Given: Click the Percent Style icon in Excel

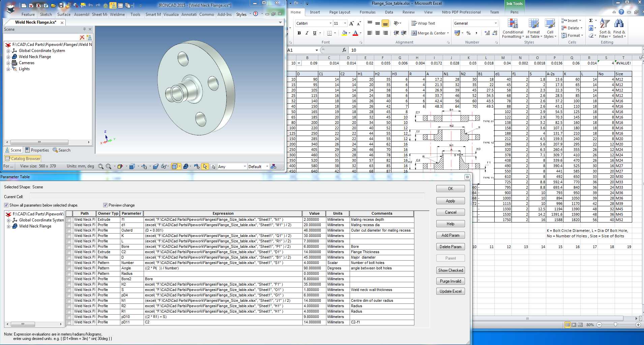Looking at the screenshot, I should 468,33.
